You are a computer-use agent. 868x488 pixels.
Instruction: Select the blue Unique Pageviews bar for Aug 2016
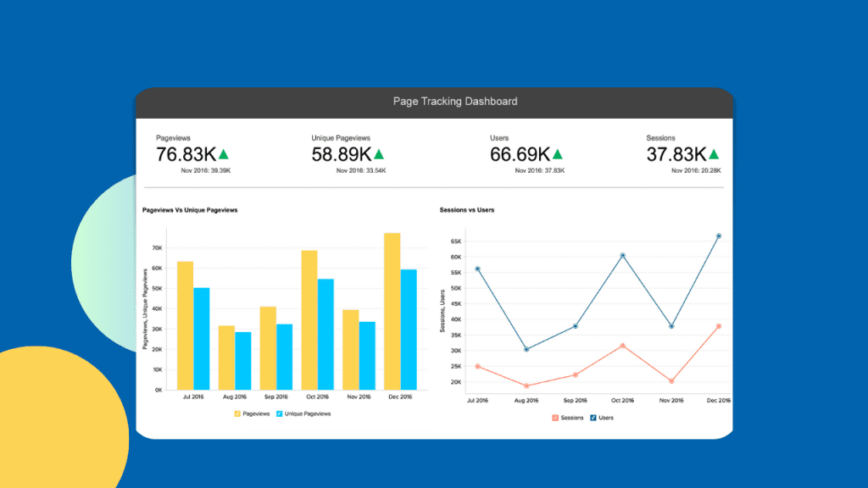pyautogui.click(x=243, y=361)
